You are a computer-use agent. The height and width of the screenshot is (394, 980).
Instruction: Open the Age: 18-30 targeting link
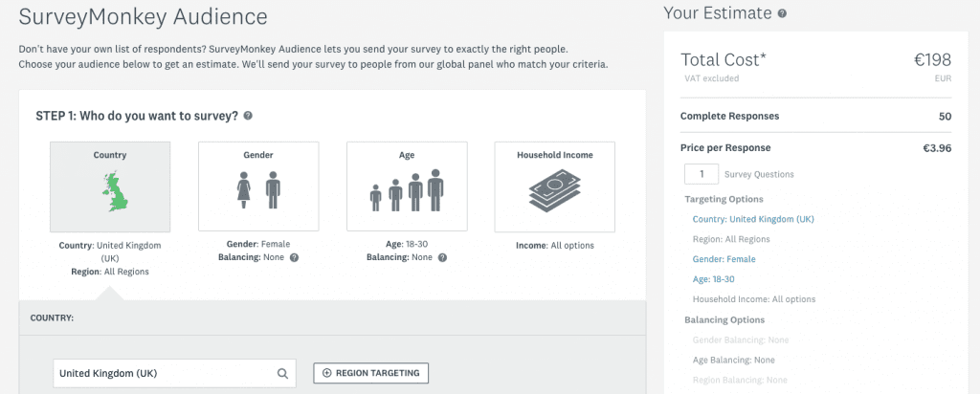713,279
